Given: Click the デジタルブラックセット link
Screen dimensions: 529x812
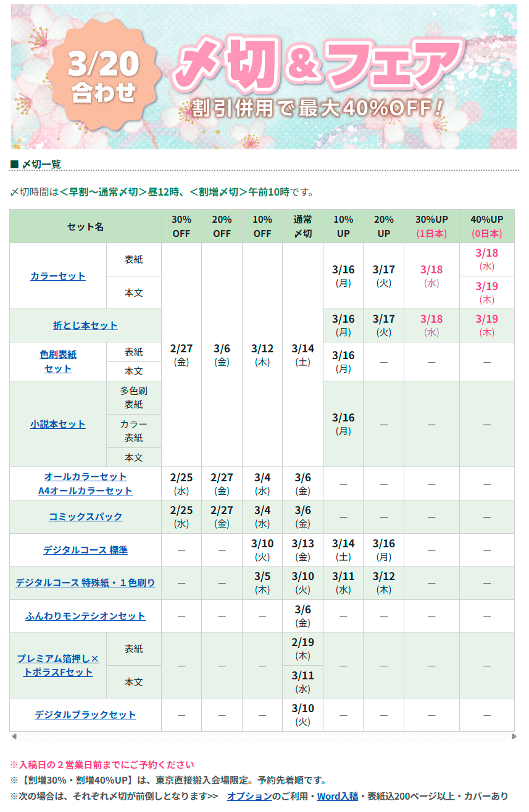Looking at the screenshot, I should click(x=85, y=715).
